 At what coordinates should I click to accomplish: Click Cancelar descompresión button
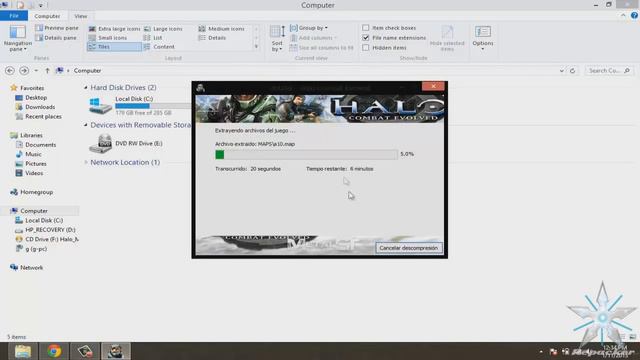tap(409, 248)
